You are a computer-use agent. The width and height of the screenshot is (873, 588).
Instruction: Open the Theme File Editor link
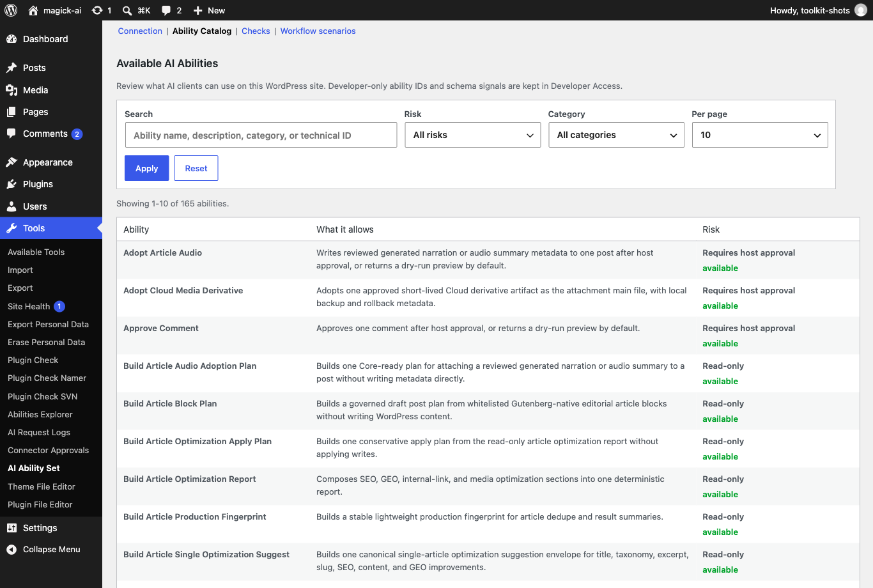(42, 486)
